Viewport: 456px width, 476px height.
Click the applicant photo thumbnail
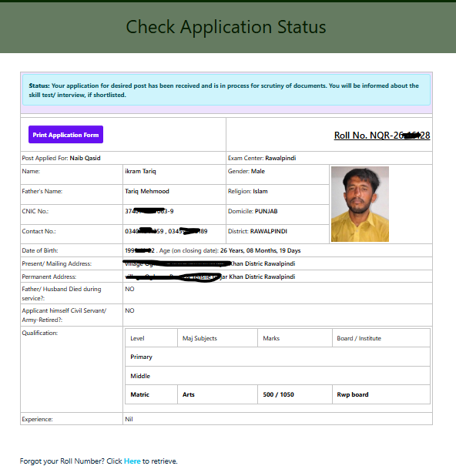(x=360, y=204)
